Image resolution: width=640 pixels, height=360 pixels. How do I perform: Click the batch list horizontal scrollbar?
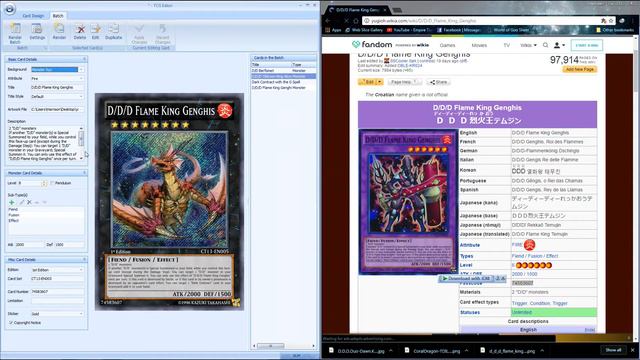click(x=283, y=346)
